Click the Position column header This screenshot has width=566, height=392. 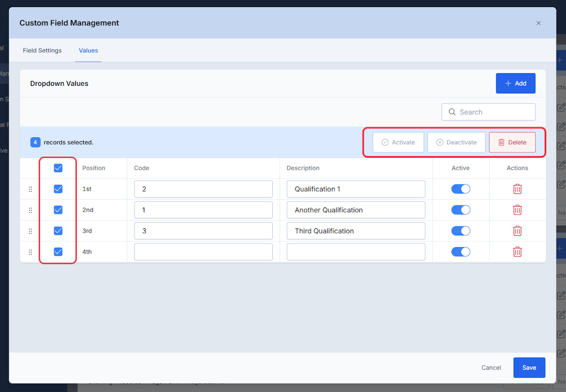(x=94, y=168)
